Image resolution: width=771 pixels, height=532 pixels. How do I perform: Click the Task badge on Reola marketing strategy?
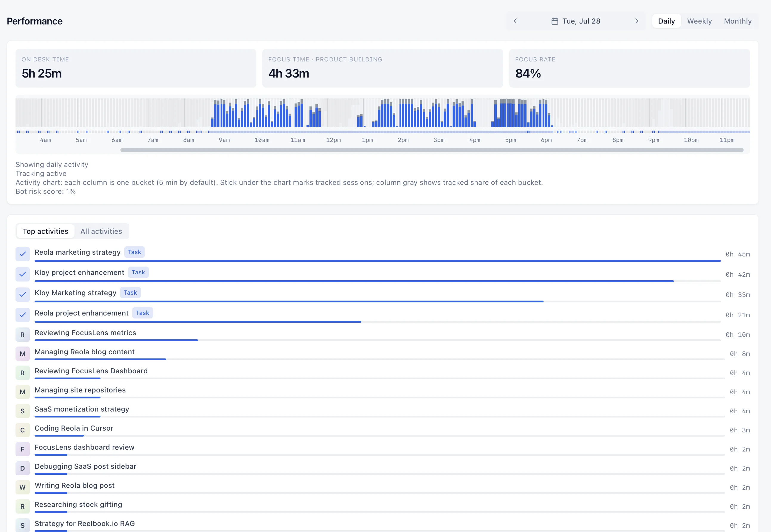[x=134, y=252]
